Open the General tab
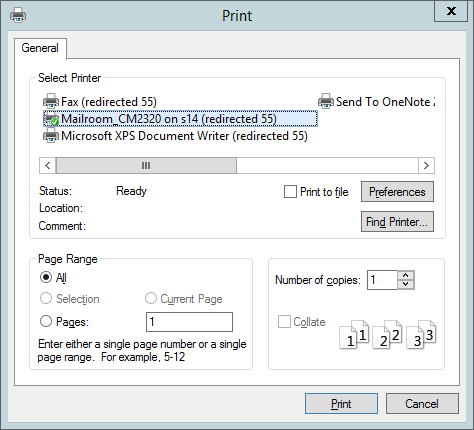This screenshot has height=430, width=474. [x=40, y=48]
